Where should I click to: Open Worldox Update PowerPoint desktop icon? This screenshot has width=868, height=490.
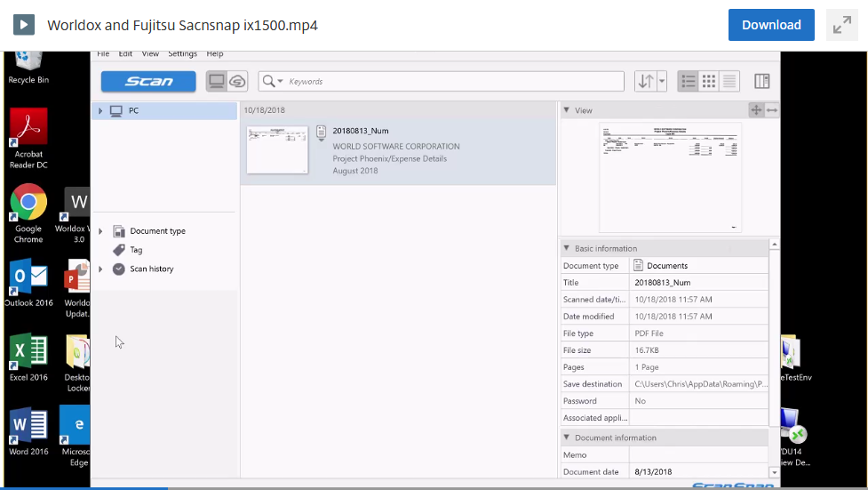[x=76, y=288]
